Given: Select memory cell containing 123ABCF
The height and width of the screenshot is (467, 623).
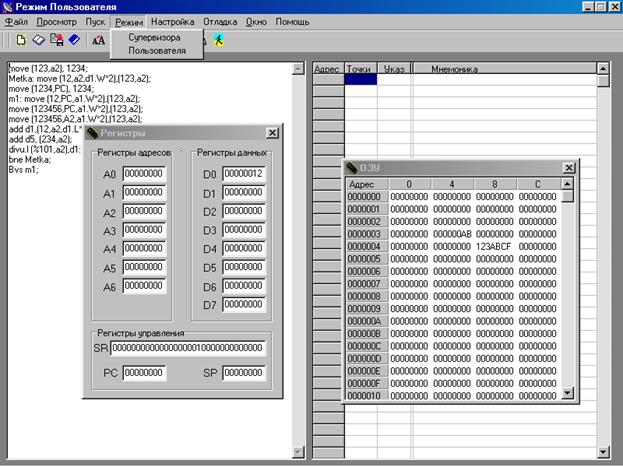Looking at the screenshot, I should (x=495, y=246).
